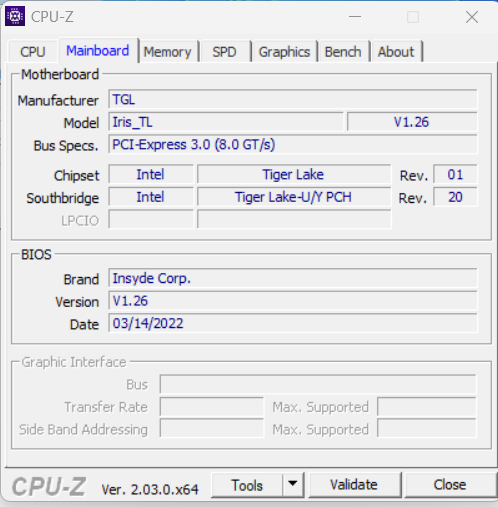The width and height of the screenshot is (498, 507).
Task: Switch to the CPU tab
Action: pos(33,52)
